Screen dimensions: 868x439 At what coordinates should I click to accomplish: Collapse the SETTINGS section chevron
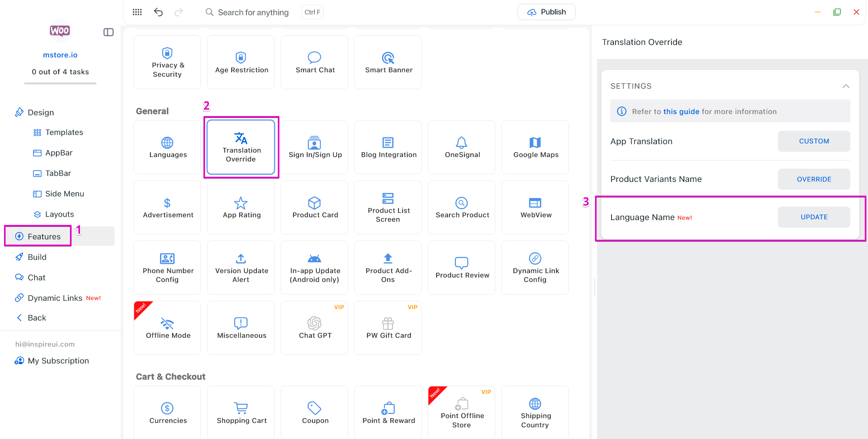point(846,86)
